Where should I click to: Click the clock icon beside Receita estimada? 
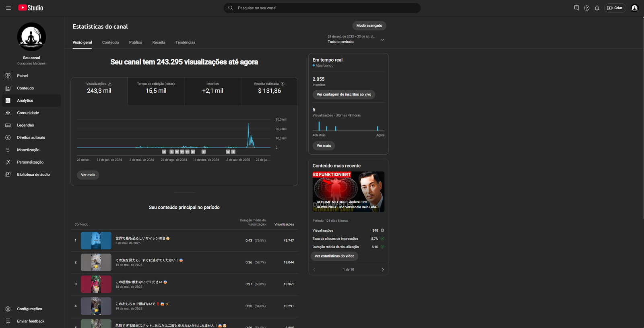pyautogui.click(x=283, y=84)
